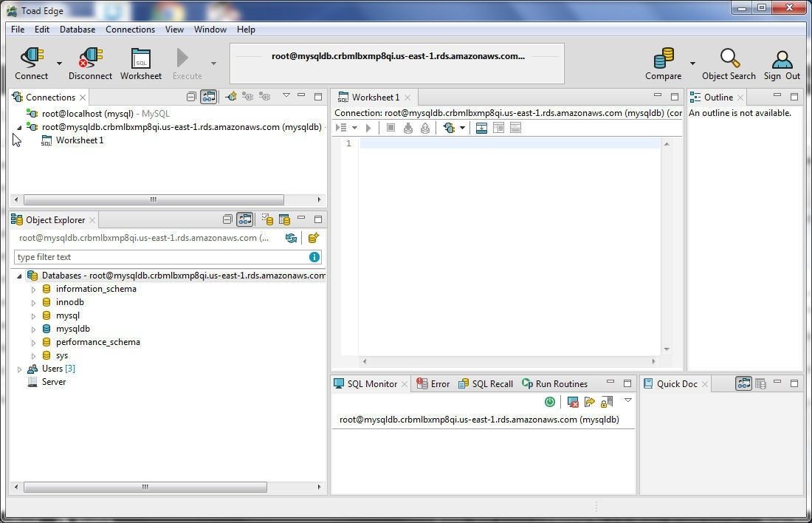Viewport: 812px width, 523px height.
Task: Click the execute script icon in Worksheet toolbar
Action: (341, 128)
